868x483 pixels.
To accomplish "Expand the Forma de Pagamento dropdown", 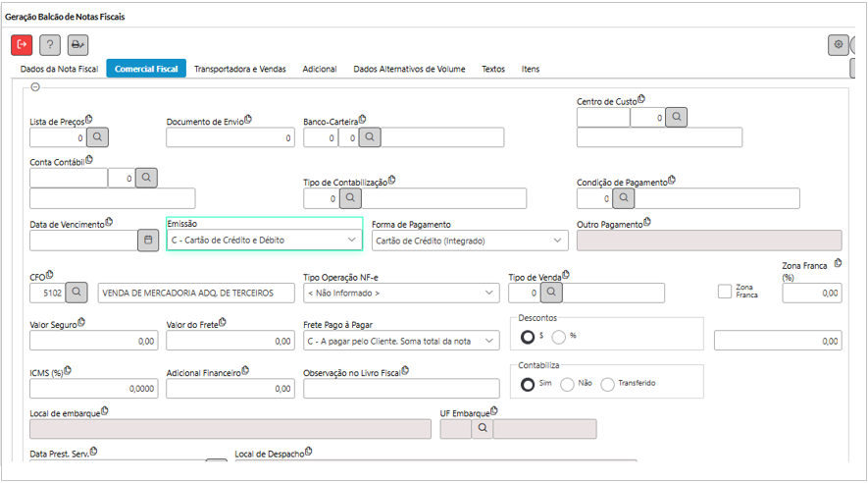I will tap(469, 241).
